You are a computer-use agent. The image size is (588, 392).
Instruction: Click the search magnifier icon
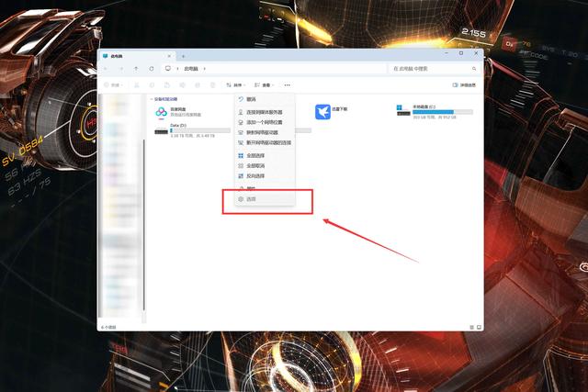(474, 69)
